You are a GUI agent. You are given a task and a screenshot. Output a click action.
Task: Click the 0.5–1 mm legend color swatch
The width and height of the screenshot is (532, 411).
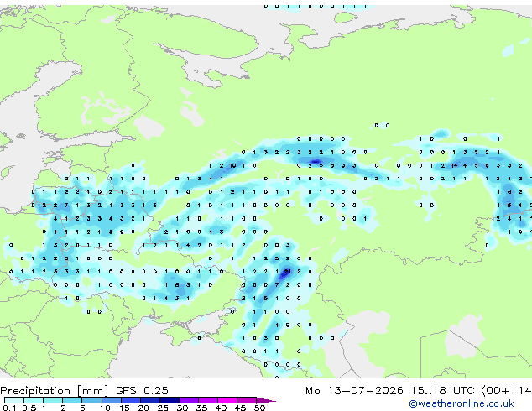click(34, 400)
